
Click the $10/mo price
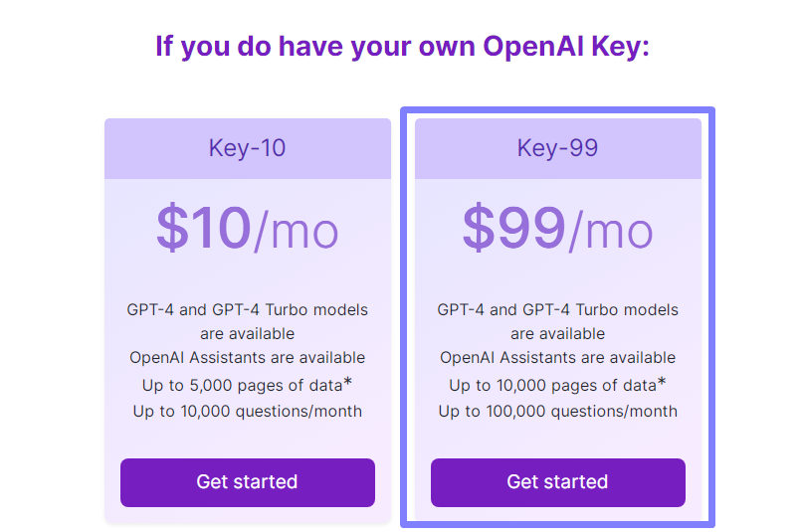247,229
